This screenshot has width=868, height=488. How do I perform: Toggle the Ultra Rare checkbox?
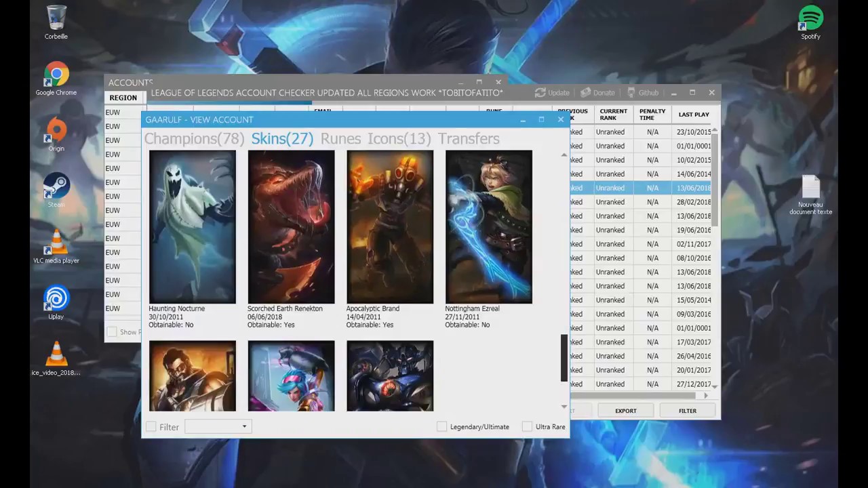527,426
